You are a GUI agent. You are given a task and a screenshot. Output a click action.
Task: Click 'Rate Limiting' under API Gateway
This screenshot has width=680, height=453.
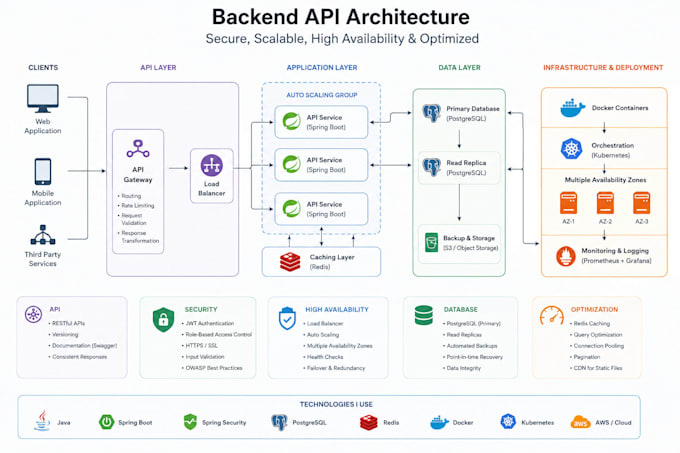(x=137, y=205)
